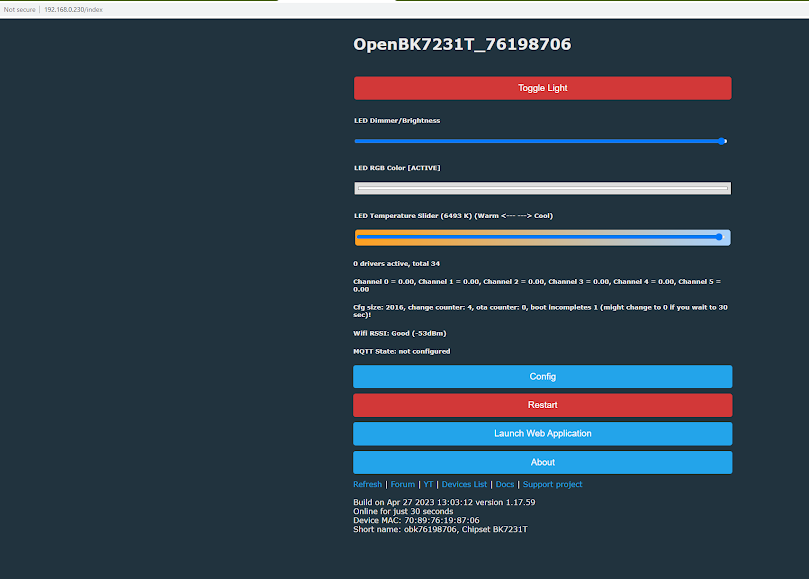This screenshot has width=809, height=579.
Task: Open the Support project link
Action: 552,484
